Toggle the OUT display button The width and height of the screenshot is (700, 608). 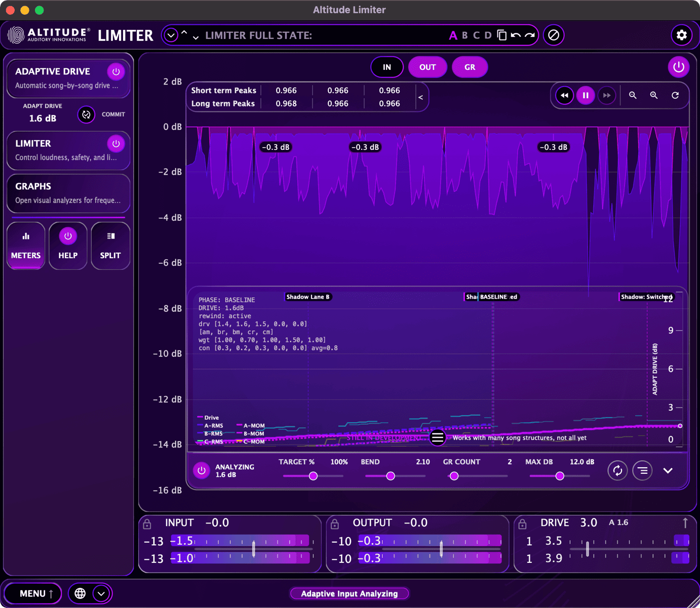[x=427, y=67]
